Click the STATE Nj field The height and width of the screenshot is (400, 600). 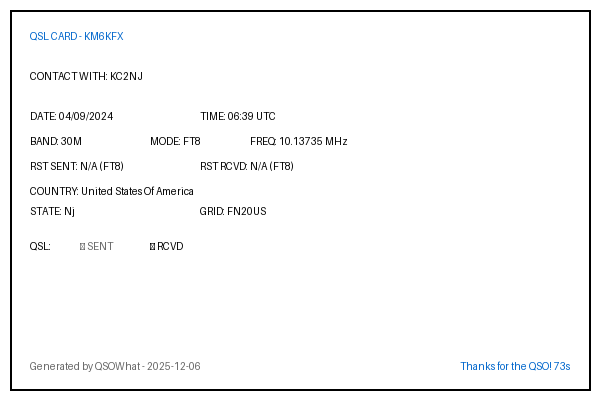(x=52, y=211)
